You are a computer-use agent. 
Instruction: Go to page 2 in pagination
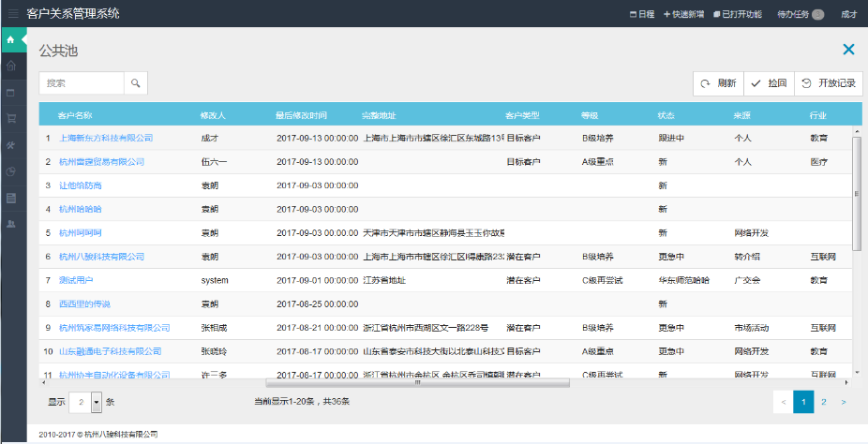click(823, 402)
